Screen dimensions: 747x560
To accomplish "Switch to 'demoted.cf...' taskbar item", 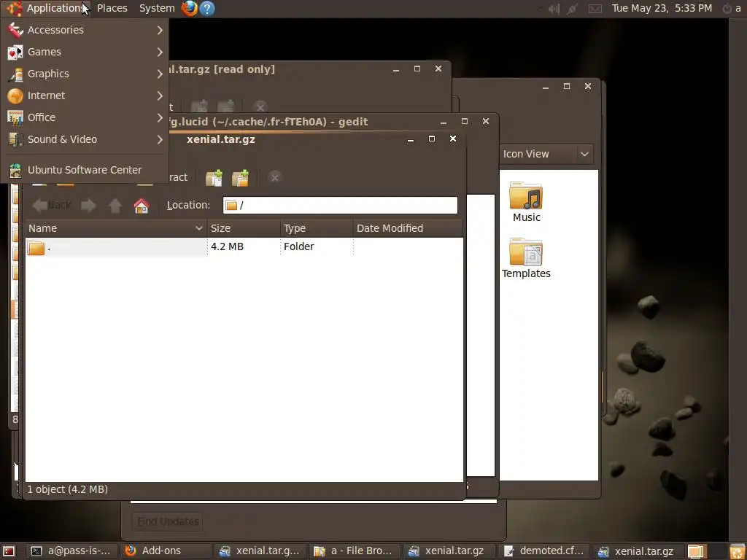I will point(544,551).
